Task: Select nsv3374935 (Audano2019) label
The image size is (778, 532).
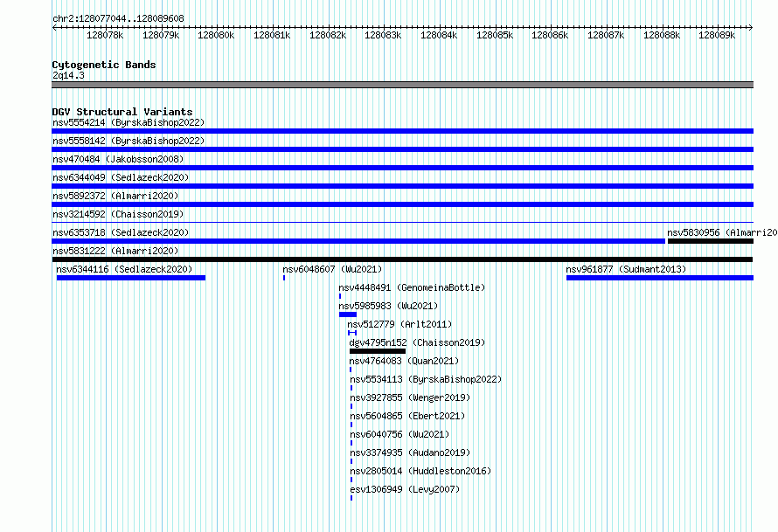Action: coord(410,453)
